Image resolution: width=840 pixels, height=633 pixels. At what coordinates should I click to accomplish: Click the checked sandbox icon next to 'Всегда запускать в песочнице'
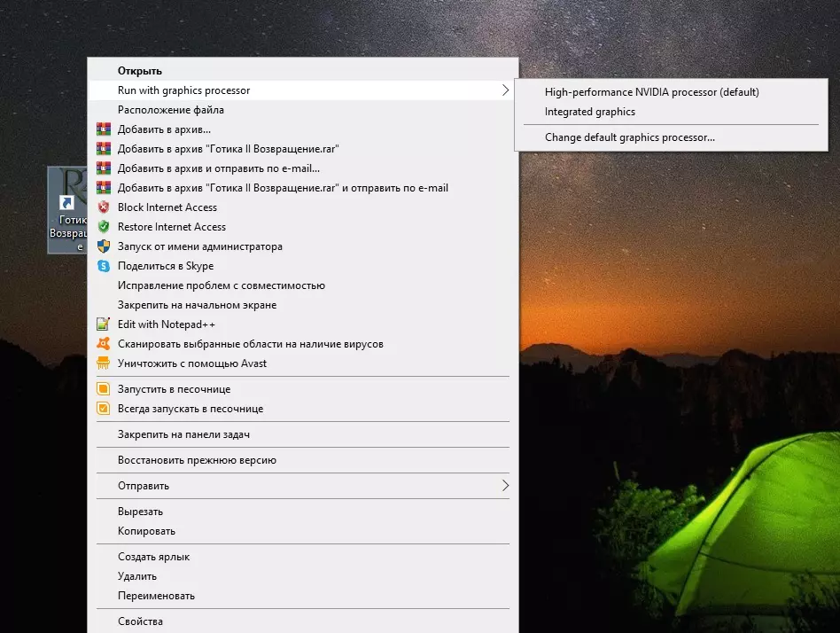pyautogui.click(x=104, y=409)
